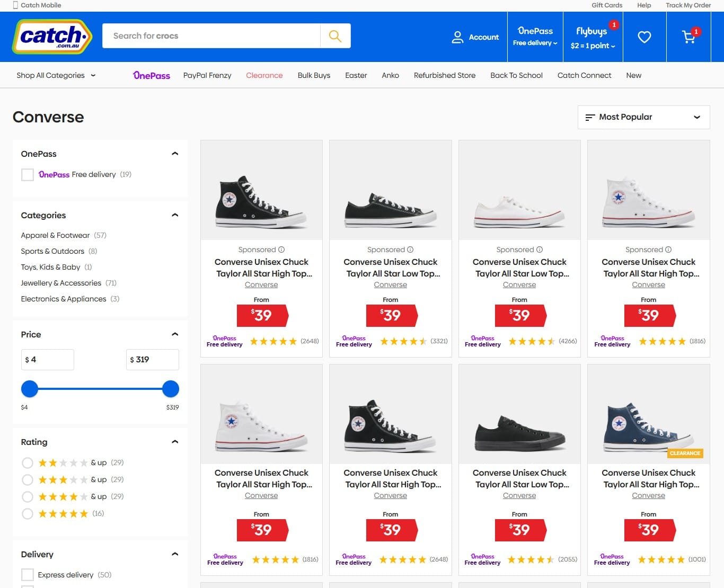The height and width of the screenshot is (588, 724).
Task: Click the Apparel & Footwear category link
Action: point(55,235)
